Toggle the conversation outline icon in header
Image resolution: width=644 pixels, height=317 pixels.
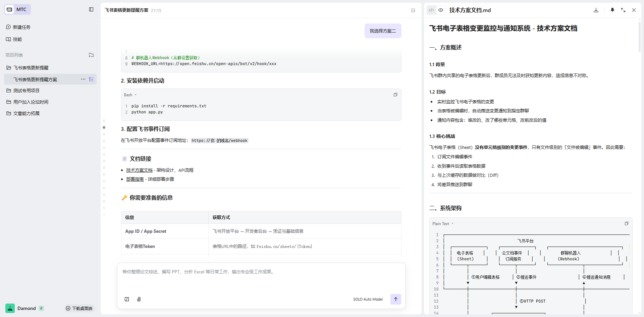[413, 10]
